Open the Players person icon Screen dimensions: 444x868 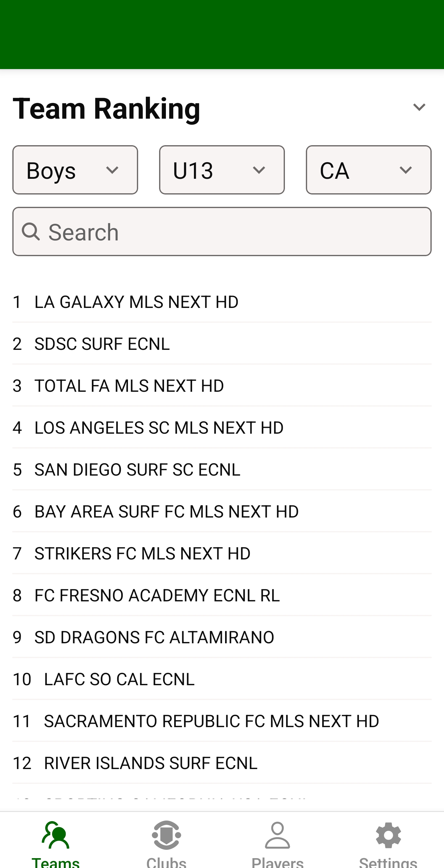click(x=277, y=836)
